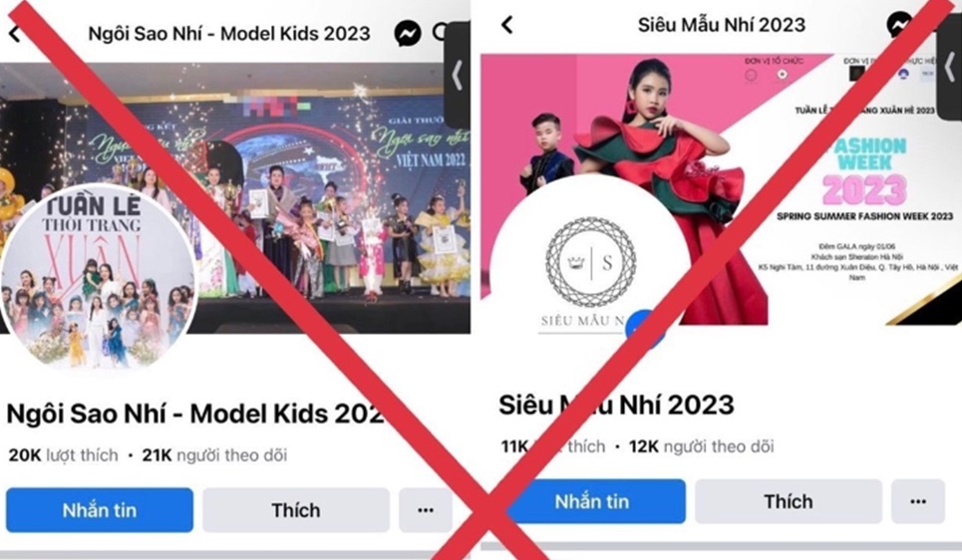The image size is (962, 560).
Task: Open more options on Ngôi Sao Nhí page
Action: pos(426,510)
